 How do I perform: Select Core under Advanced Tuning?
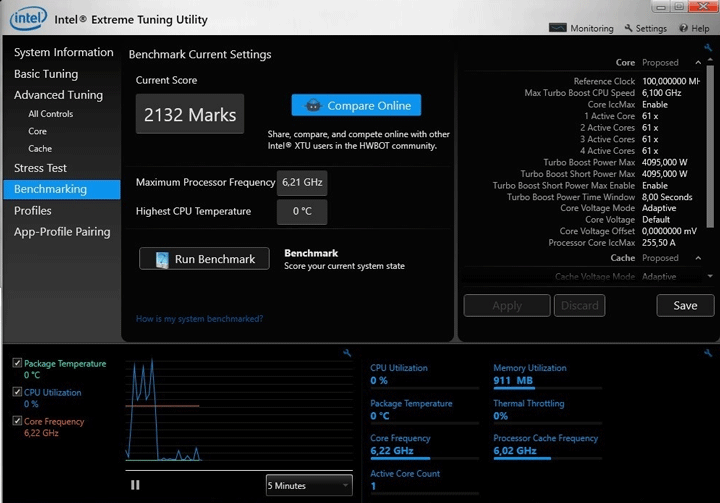(37, 131)
